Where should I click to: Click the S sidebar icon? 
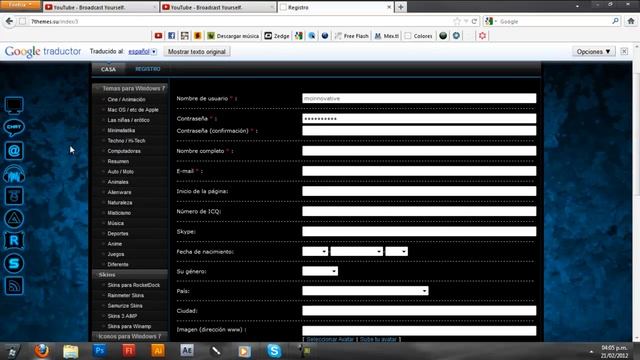[14, 263]
